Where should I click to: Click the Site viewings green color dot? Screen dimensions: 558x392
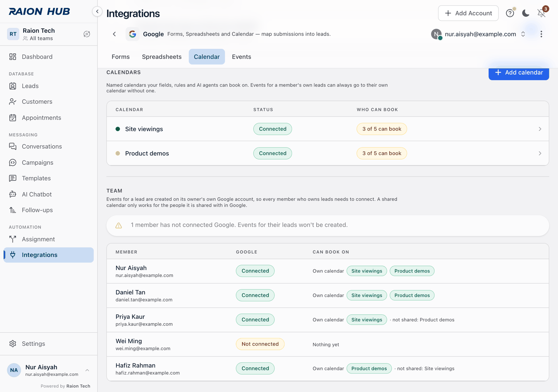118,129
